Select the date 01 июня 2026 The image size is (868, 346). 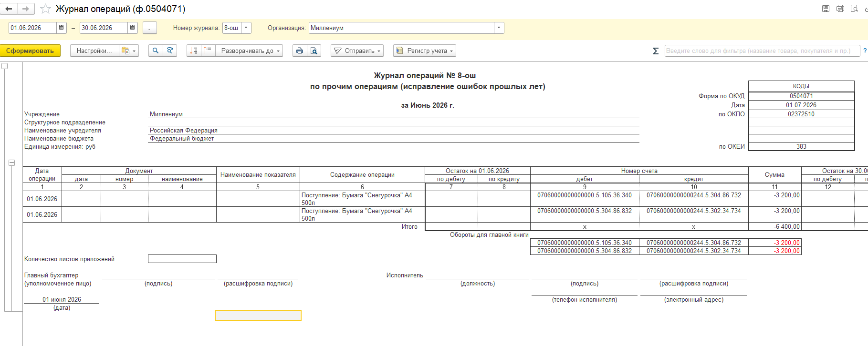click(x=62, y=299)
